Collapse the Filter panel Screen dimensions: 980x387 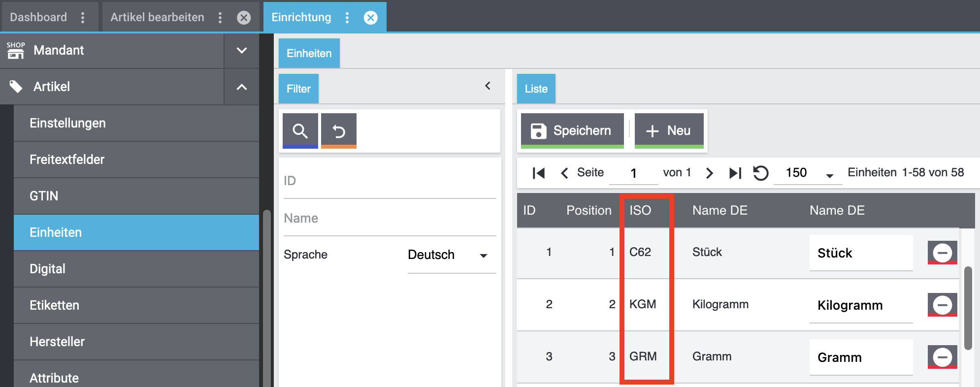point(488,86)
